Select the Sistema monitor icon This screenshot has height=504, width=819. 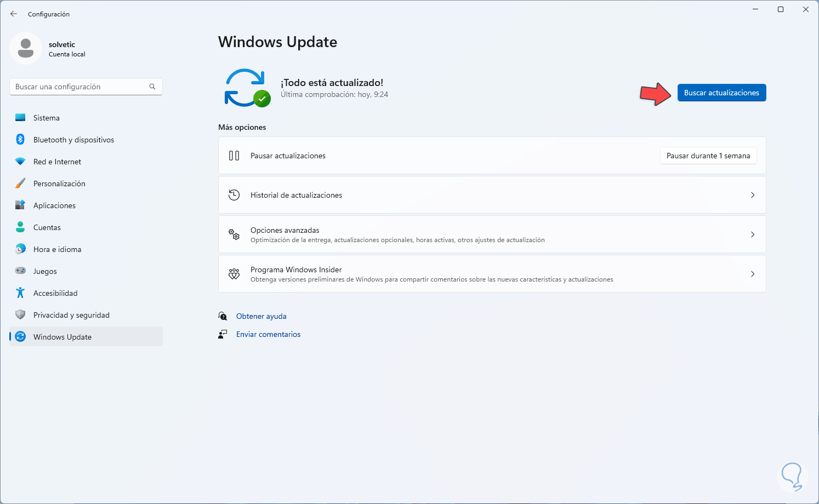coord(20,118)
